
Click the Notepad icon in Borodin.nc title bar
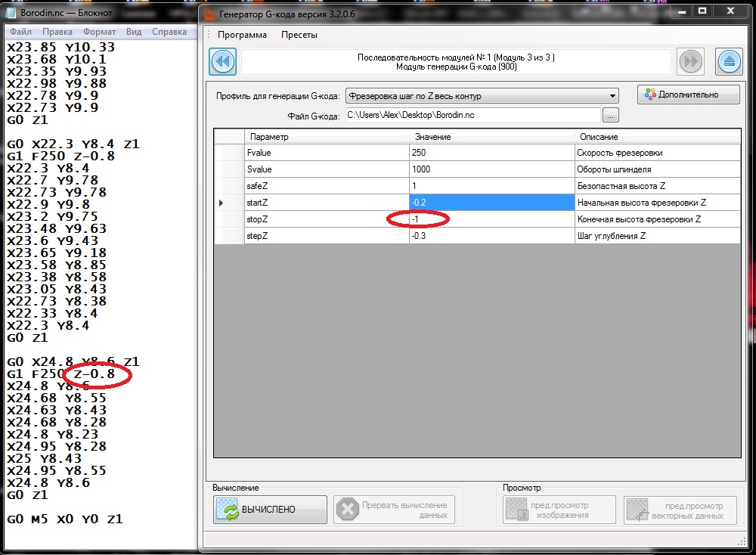(x=11, y=13)
